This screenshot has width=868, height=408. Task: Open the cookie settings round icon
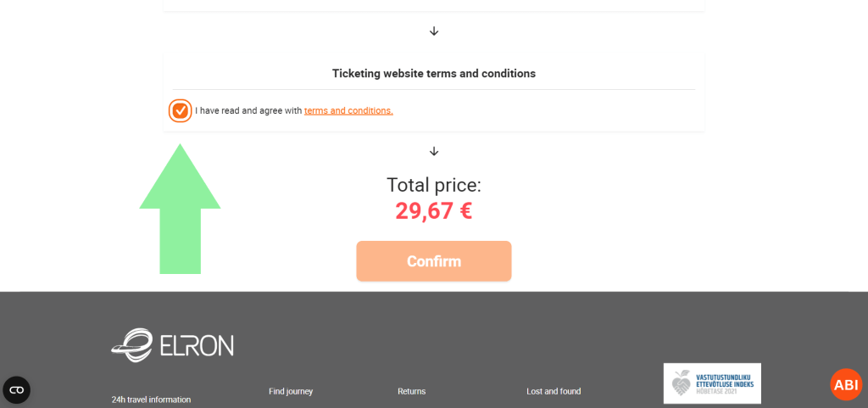click(16, 389)
